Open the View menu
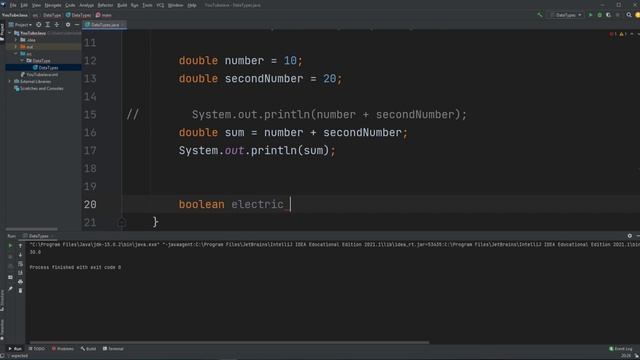Screen dimensions: 640x360 [36, 5]
